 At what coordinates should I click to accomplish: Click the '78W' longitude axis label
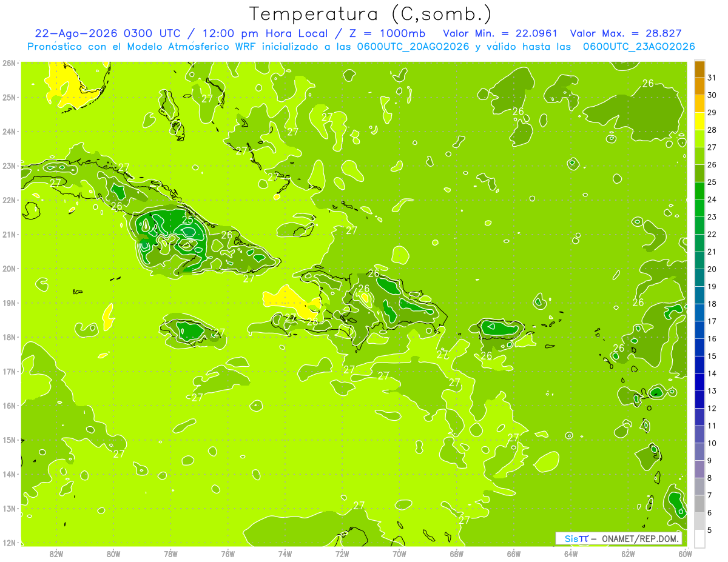tap(170, 554)
